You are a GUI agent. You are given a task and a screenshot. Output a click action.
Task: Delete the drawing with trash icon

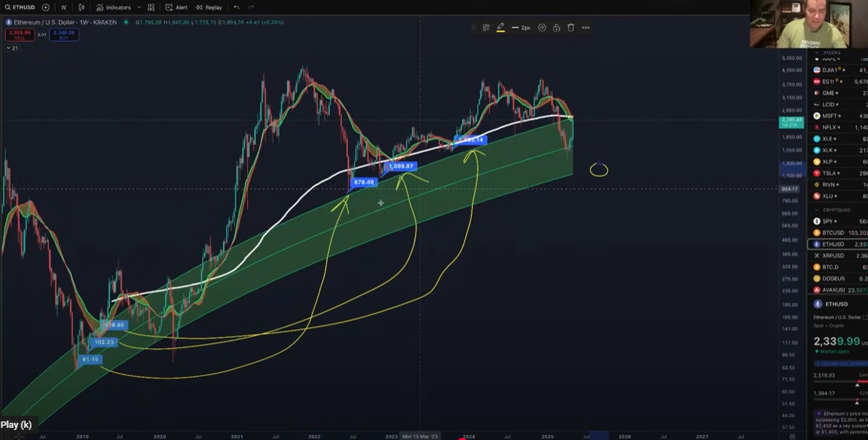pyautogui.click(x=571, y=28)
